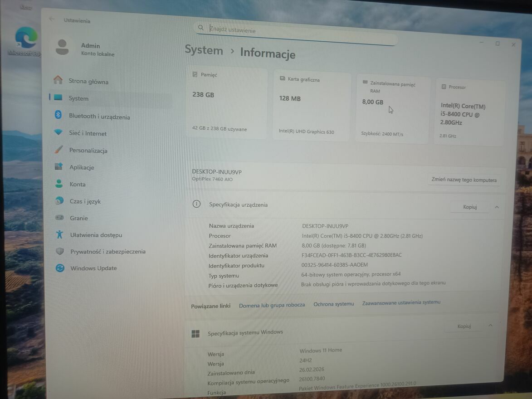The image size is (532, 399).
Task: Collapse the Specyfikacja urządzenia section
Action: tap(497, 207)
